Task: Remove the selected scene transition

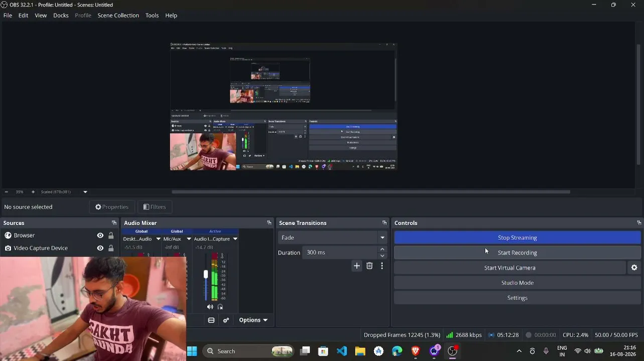Action: (369, 266)
